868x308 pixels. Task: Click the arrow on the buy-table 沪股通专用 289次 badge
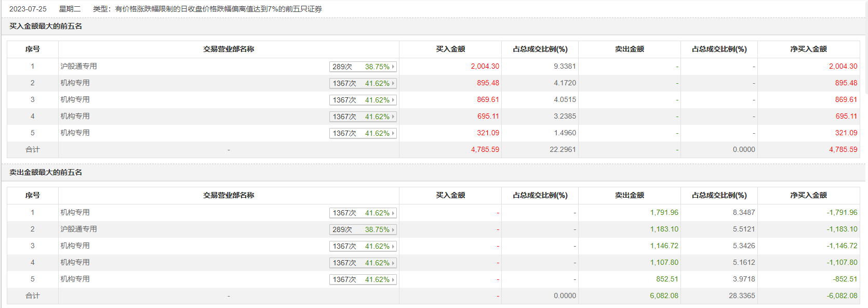[x=393, y=67]
